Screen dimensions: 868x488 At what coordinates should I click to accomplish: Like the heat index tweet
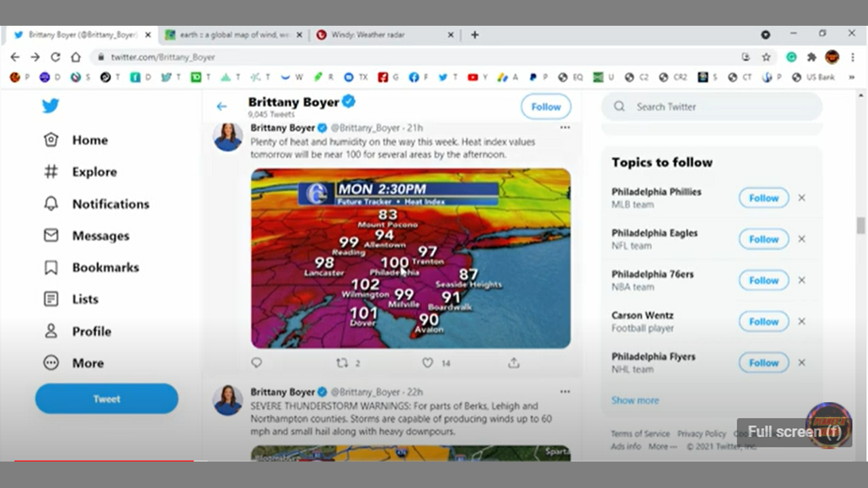[428, 363]
